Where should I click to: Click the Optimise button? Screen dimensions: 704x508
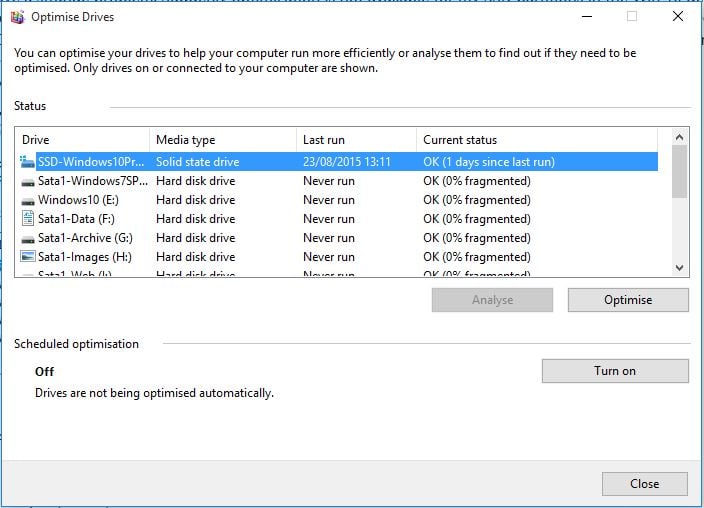(628, 300)
